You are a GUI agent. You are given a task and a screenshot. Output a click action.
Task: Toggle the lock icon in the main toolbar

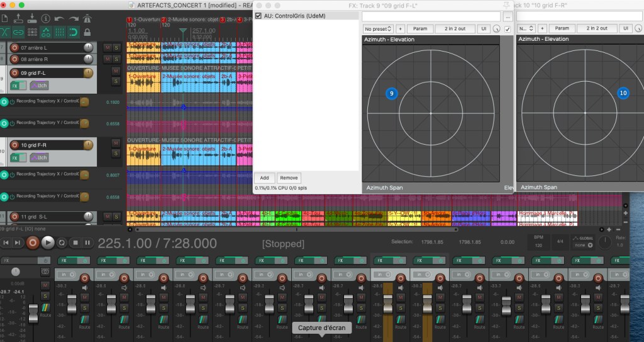(x=87, y=31)
